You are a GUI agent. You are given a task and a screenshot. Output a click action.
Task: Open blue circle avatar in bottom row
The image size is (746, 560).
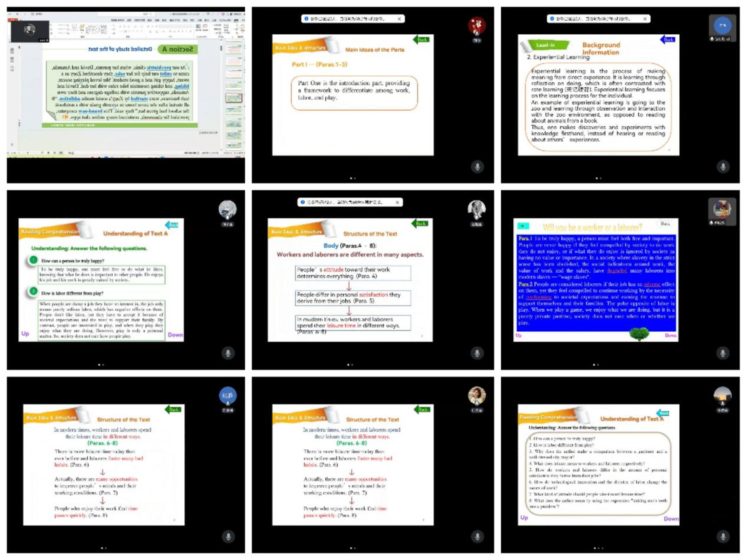point(228,395)
